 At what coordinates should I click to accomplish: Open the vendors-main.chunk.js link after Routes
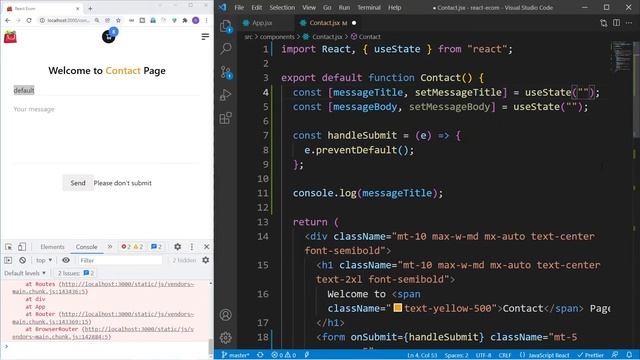coord(103,288)
